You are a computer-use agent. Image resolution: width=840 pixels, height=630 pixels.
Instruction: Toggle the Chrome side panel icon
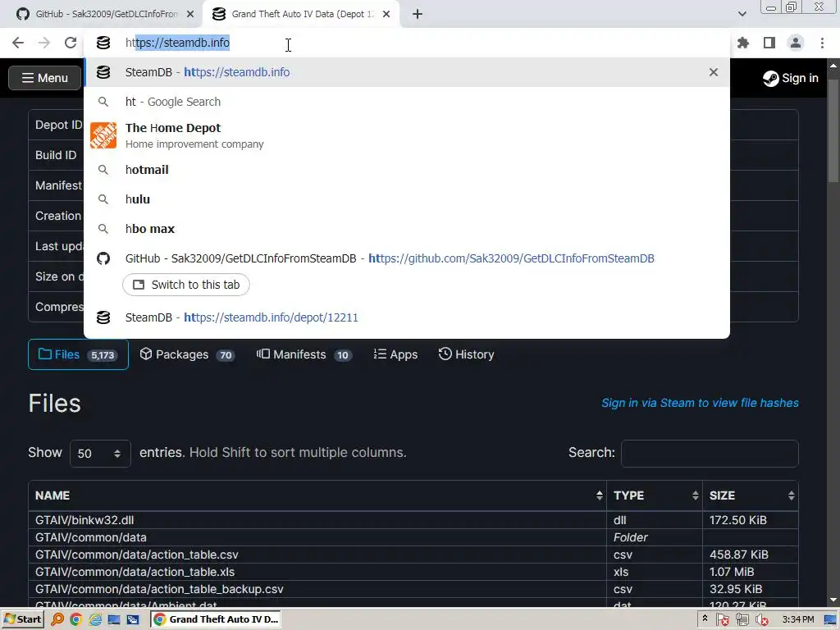click(x=769, y=43)
